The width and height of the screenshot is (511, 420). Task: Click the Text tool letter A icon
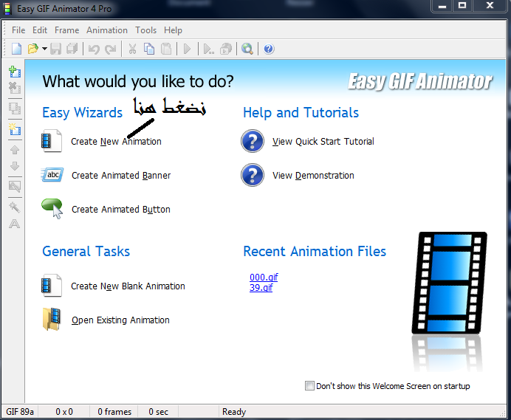point(15,224)
